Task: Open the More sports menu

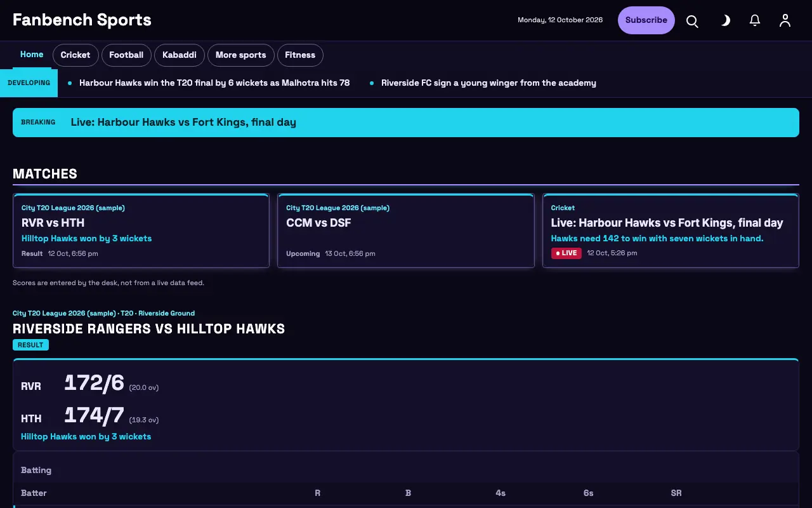Action: (x=241, y=55)
